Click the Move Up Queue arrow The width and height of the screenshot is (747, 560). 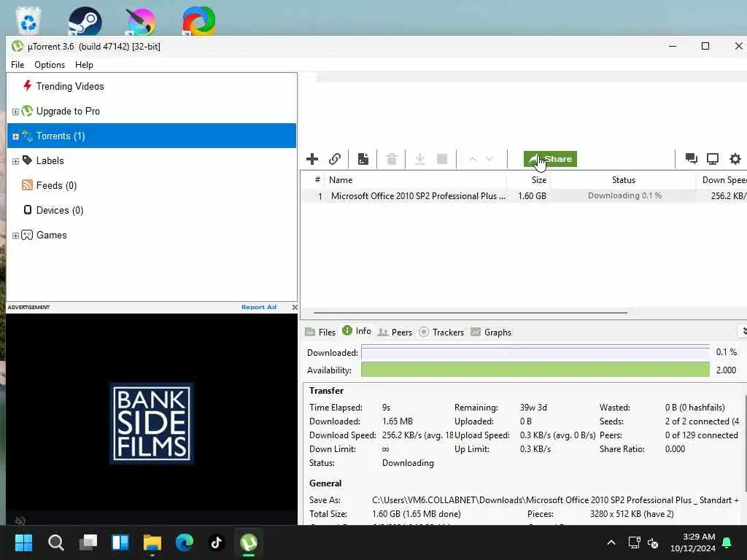pos(473,159)
